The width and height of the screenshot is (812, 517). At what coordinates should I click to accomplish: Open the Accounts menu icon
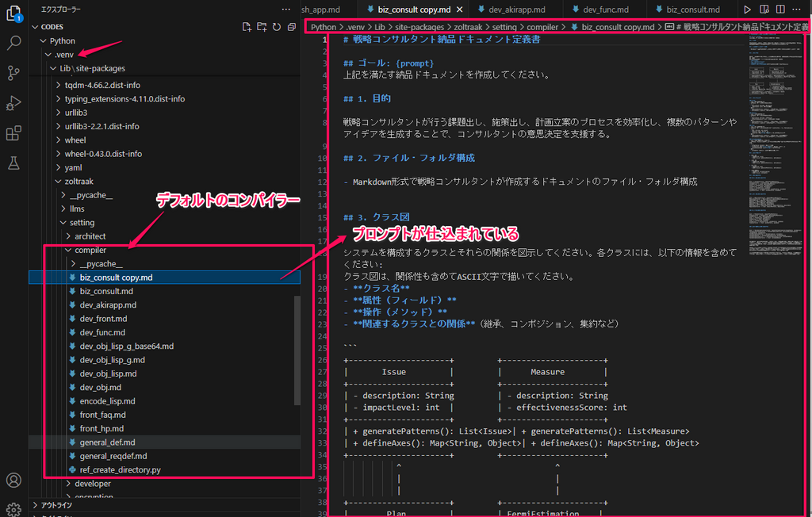(x=14, y=481)
